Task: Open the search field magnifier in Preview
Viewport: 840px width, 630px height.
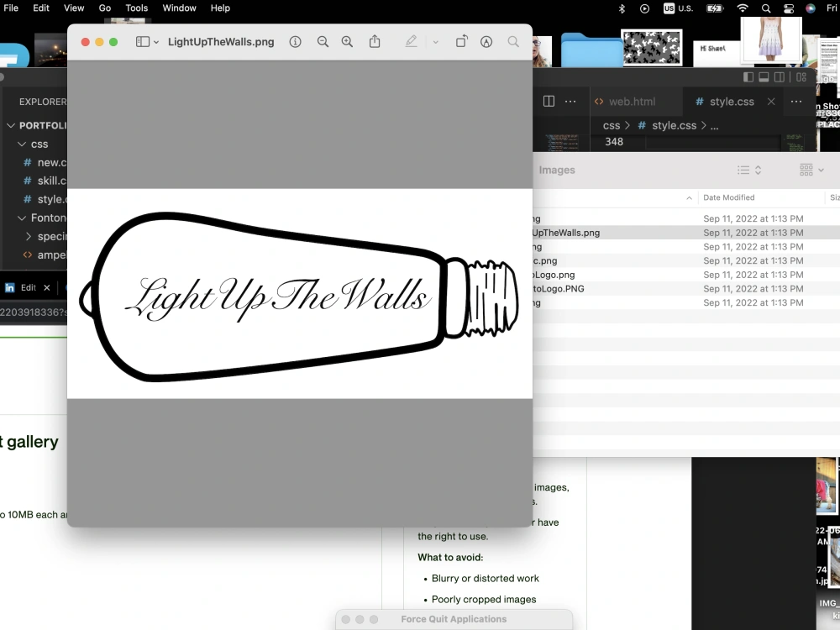Action: click(513, 42)
